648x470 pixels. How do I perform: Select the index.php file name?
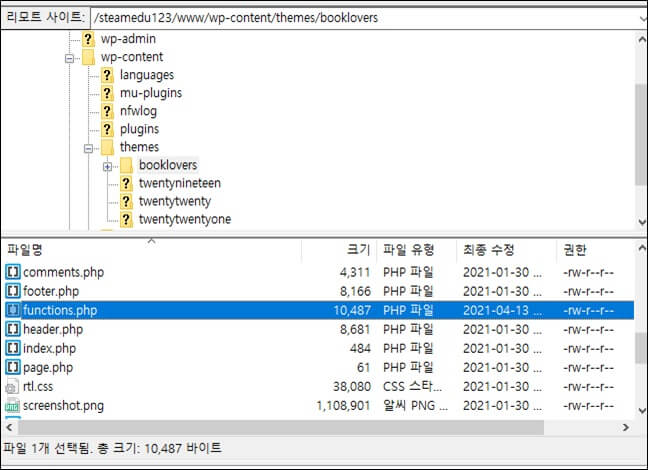click(50, 348)
